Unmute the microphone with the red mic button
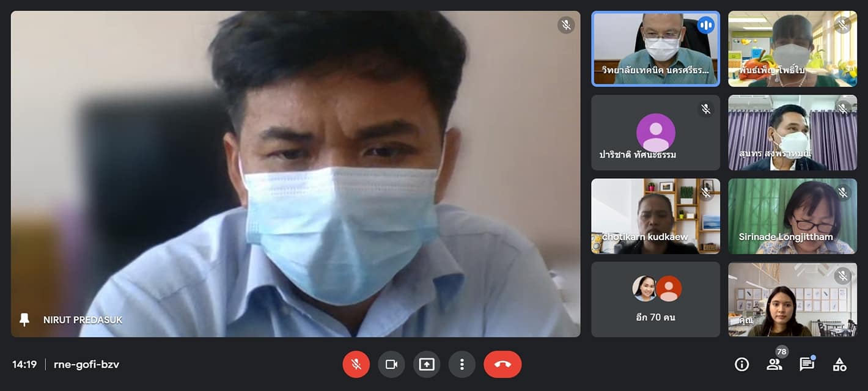868x391 pixels. (x=356, y=365)
